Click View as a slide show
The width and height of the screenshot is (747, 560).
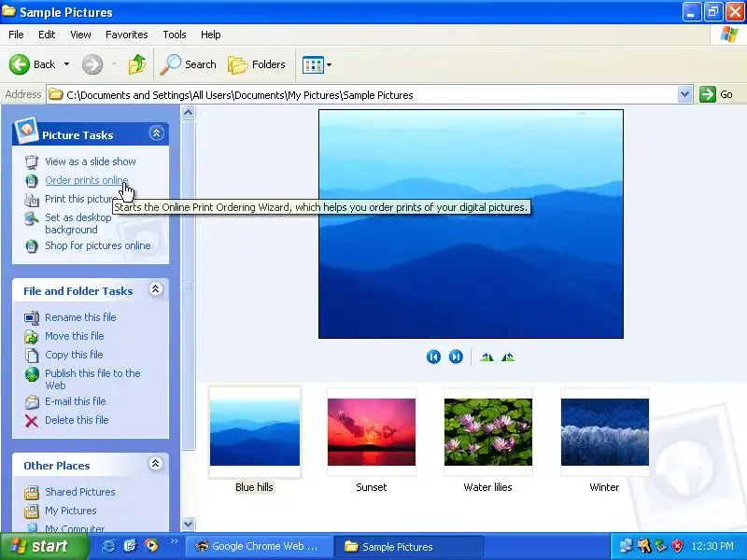[x=91, y=161]
